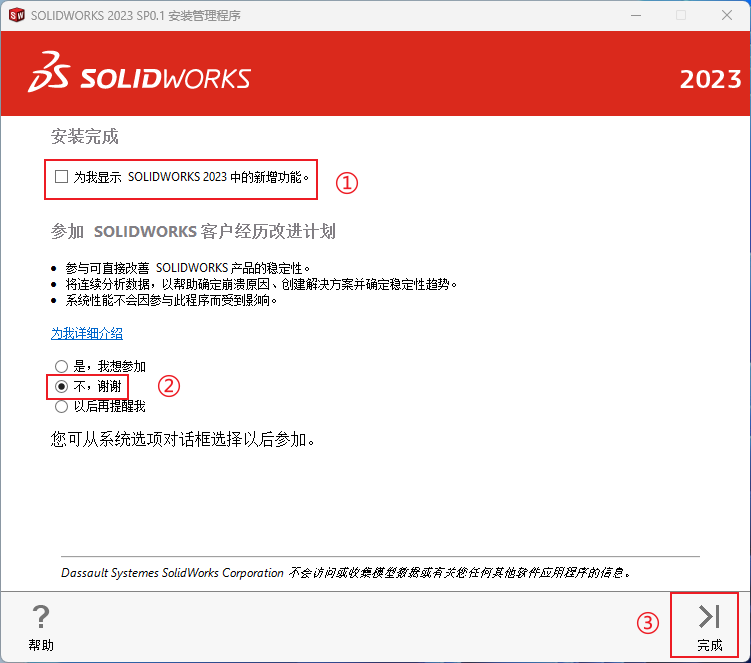
Task: Click the Finish (完成) arrow button
Action: (x=709, y=625)
